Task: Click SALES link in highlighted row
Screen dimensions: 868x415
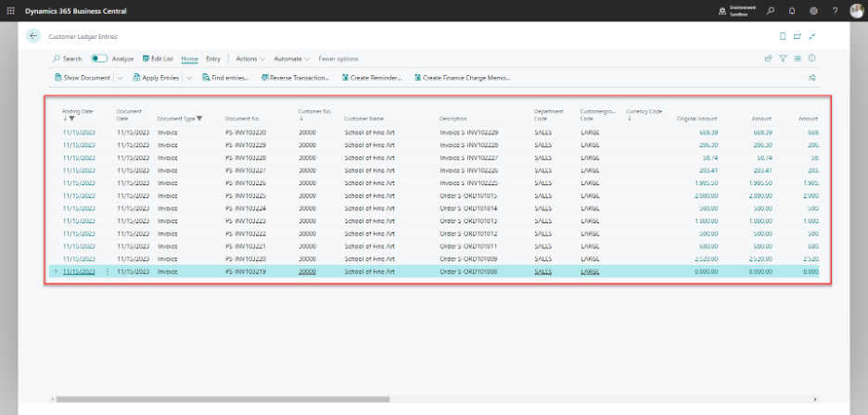Action: [x=543, y=271]
